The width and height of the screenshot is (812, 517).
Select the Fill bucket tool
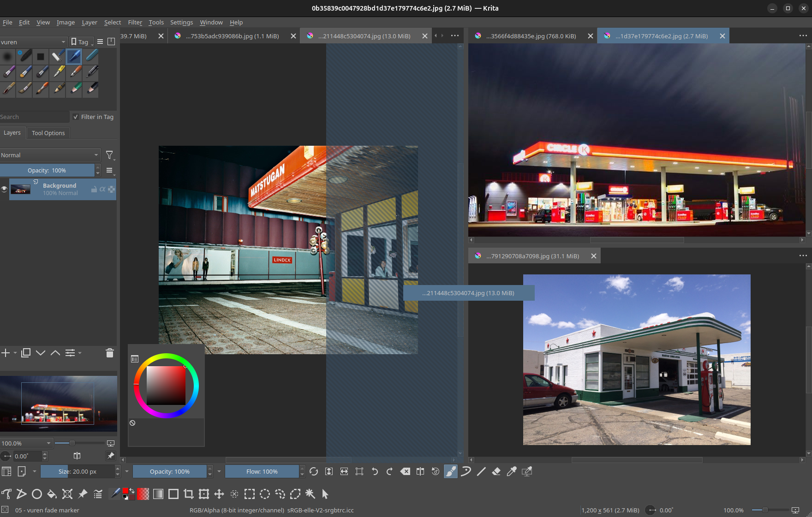pos(52,494)
